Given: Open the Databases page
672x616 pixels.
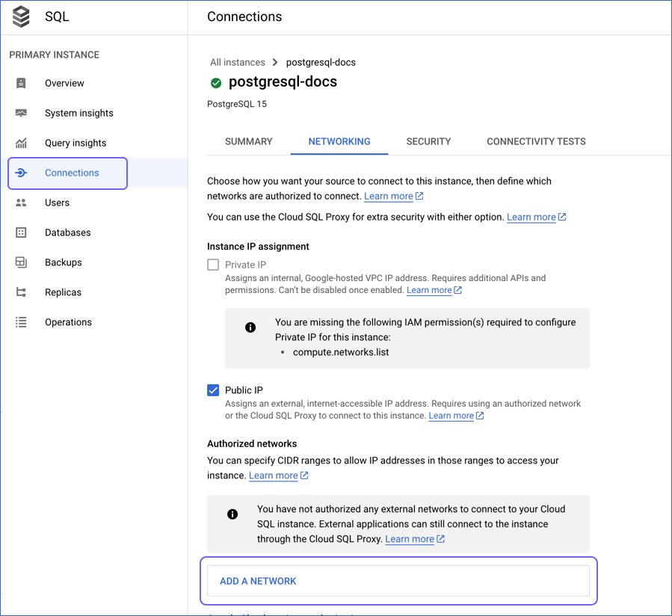Looking at the screenshot, I should tap(68, 232).
